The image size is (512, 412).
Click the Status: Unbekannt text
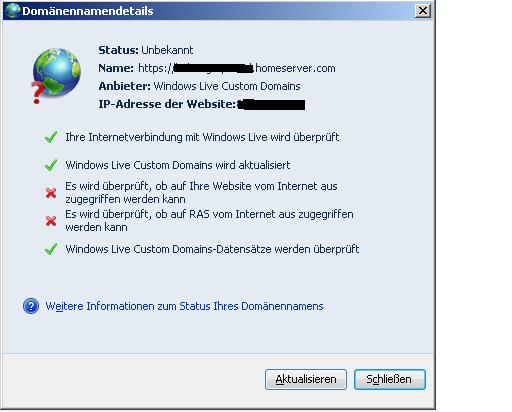point(146,50)
